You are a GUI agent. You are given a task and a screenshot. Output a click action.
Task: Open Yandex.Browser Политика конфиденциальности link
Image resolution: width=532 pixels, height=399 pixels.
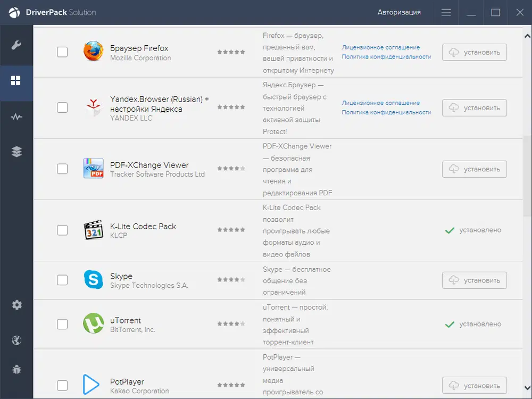point(386,112)
